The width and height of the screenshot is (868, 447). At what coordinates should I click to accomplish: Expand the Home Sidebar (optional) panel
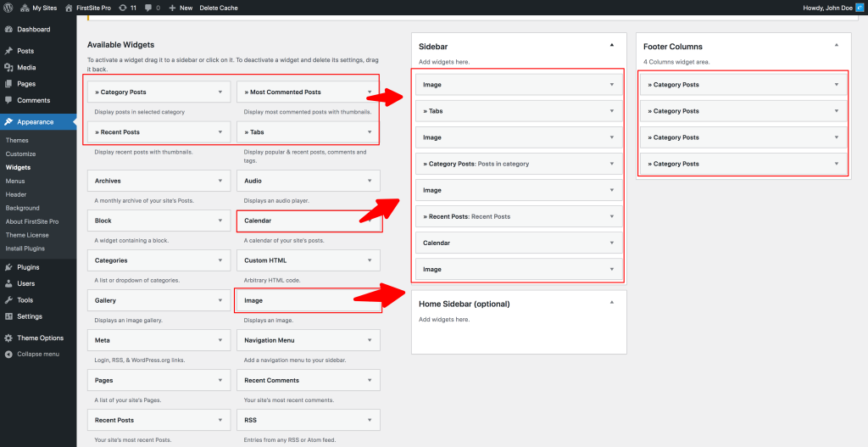[x=611, y=302]
